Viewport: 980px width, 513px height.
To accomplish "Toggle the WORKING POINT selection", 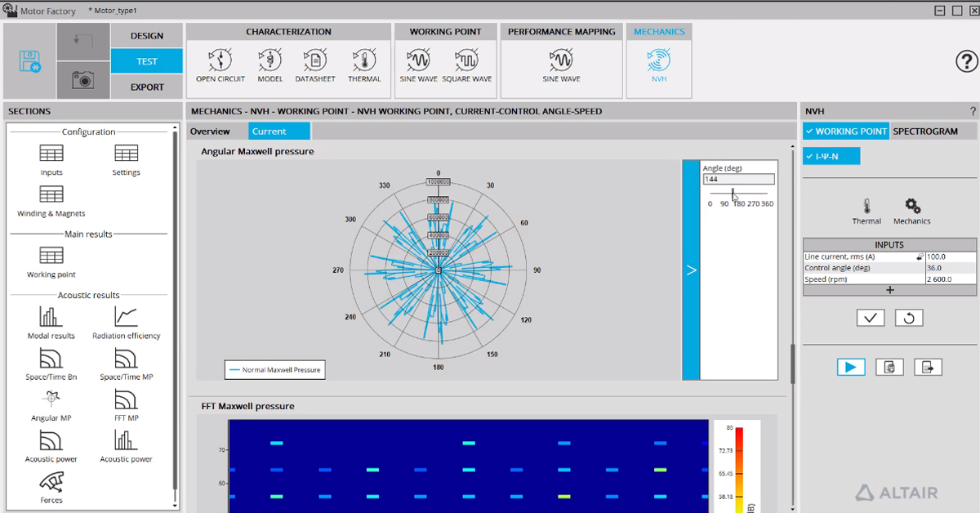I will pyautogui.click(x=846, y=132).
